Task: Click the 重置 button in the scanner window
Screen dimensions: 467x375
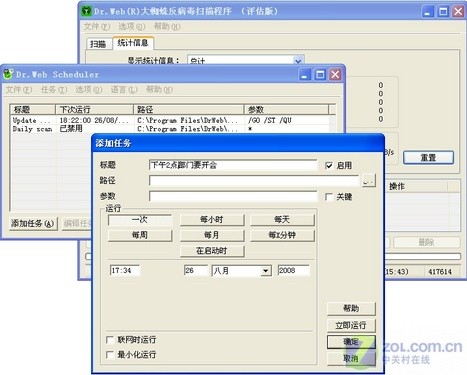Action: 428,158
